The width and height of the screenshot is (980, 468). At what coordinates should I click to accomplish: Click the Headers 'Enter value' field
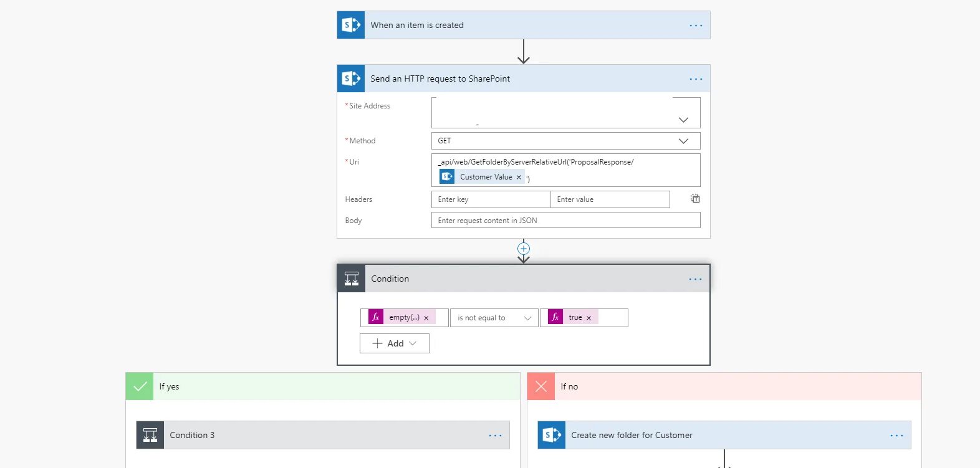[x=610, y=199]
